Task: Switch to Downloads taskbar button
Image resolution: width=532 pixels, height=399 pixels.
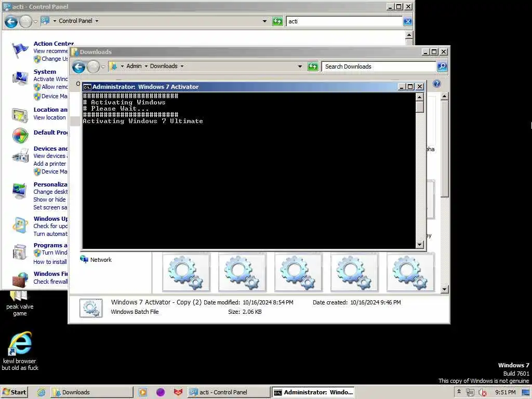Action: tap(91, 392)
